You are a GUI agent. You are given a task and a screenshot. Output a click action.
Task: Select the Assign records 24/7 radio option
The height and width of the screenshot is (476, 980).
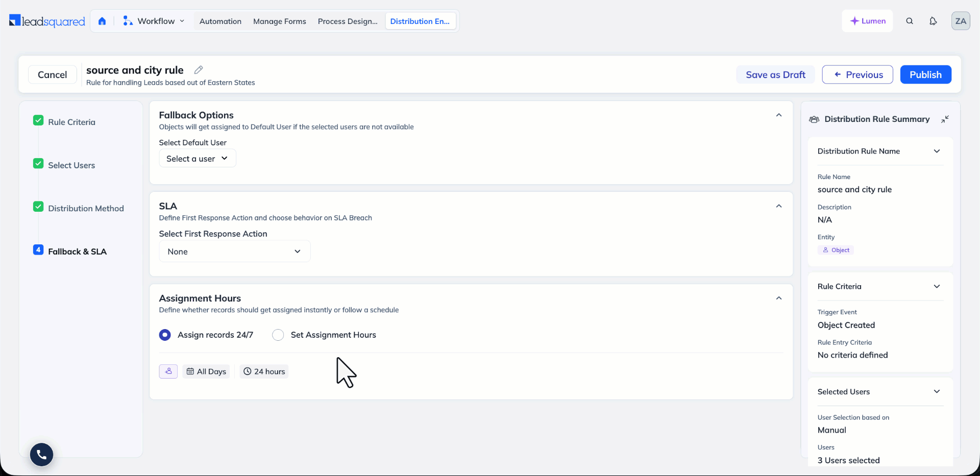(165, 335)
